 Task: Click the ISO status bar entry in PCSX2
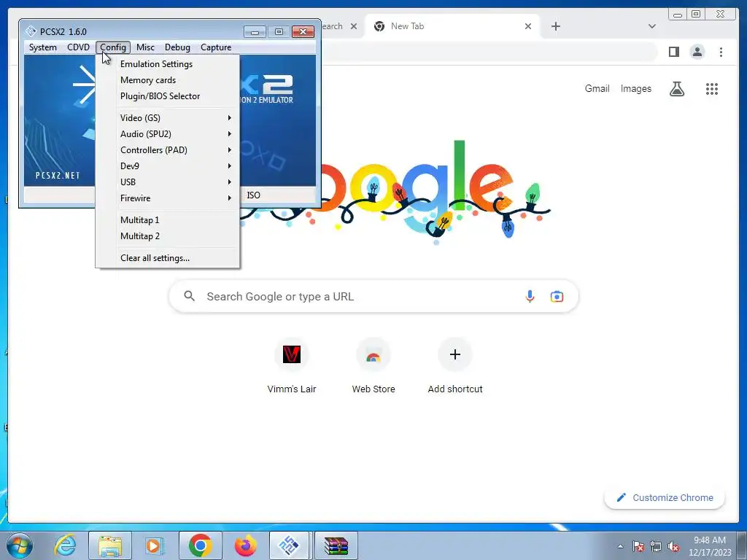click(x=253, y=195)
